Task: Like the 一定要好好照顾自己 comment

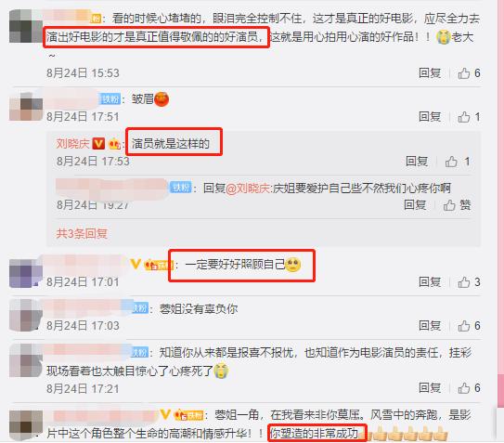Action: click(x=469, y=282)
